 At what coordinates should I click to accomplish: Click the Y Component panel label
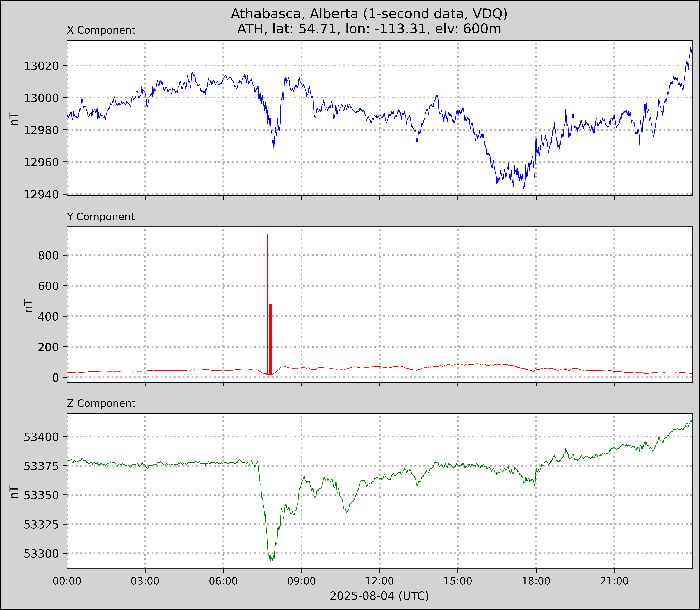point(101,217)
